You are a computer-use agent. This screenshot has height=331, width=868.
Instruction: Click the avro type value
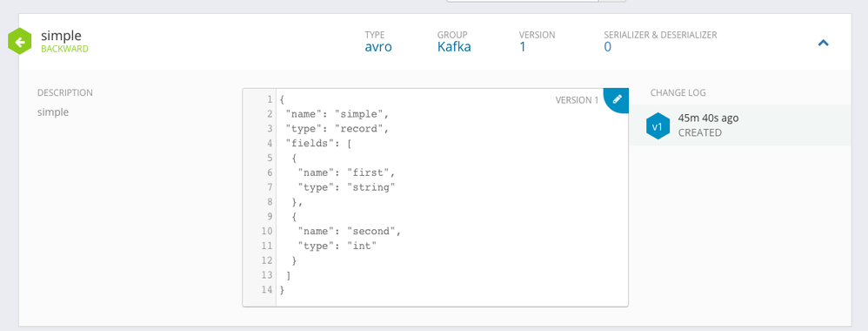point(378,46)
